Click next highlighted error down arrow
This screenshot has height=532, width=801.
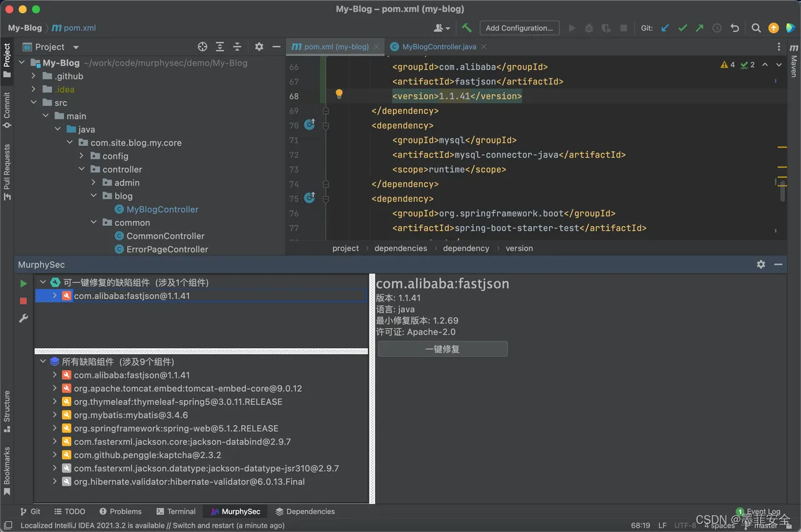(x=779, y=64)
